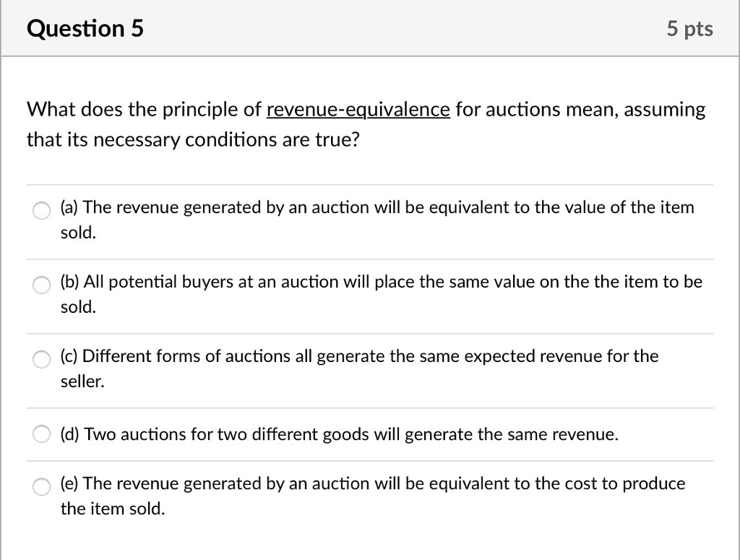The width and height of the screenshot is (740, 560).
Task: Pick radio button for option (d)
Action: click(x=41, y=434)
